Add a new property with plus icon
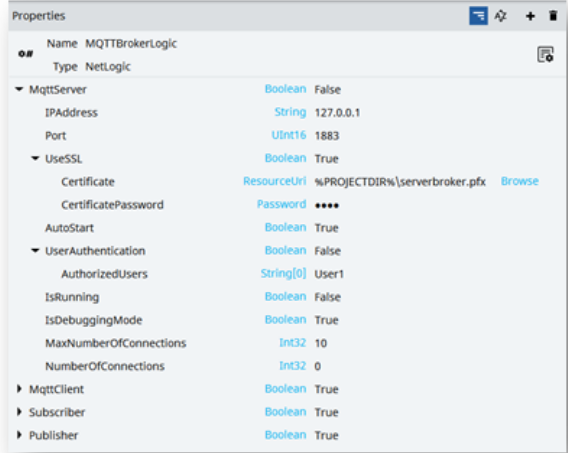This screenshot has width=568, height=453. (530, 16)
